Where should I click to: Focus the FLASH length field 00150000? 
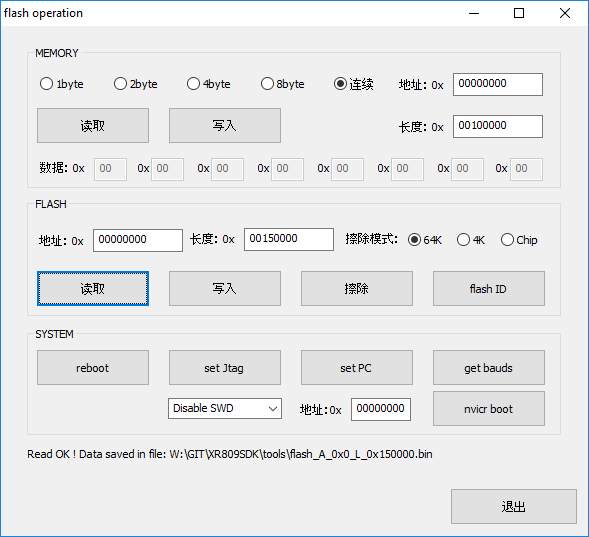pos(289,239)
